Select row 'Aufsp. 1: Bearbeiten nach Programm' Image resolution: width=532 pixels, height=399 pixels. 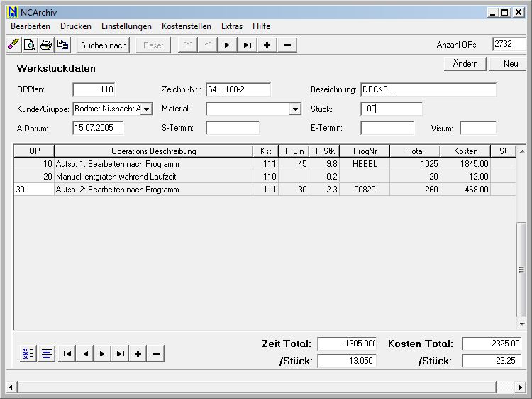[x=265, y=164]
